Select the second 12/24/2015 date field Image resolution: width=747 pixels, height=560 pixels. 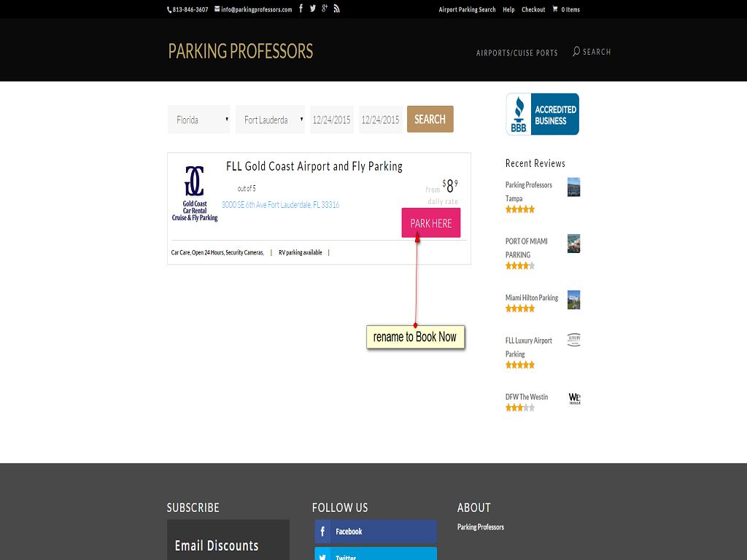pyautogui.click(x=380, y=120)
